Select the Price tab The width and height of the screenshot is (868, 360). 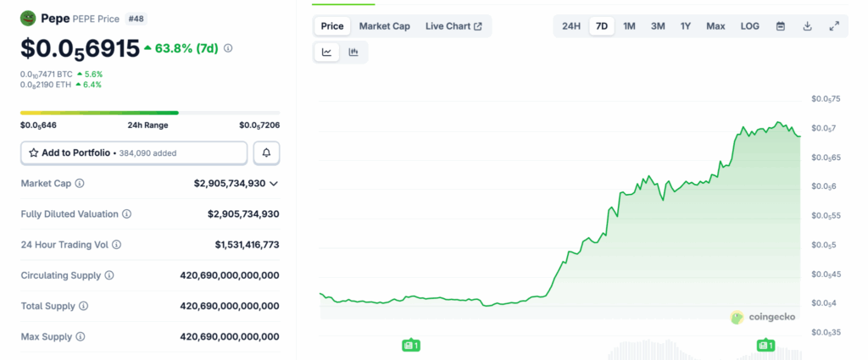pos(332,26)
